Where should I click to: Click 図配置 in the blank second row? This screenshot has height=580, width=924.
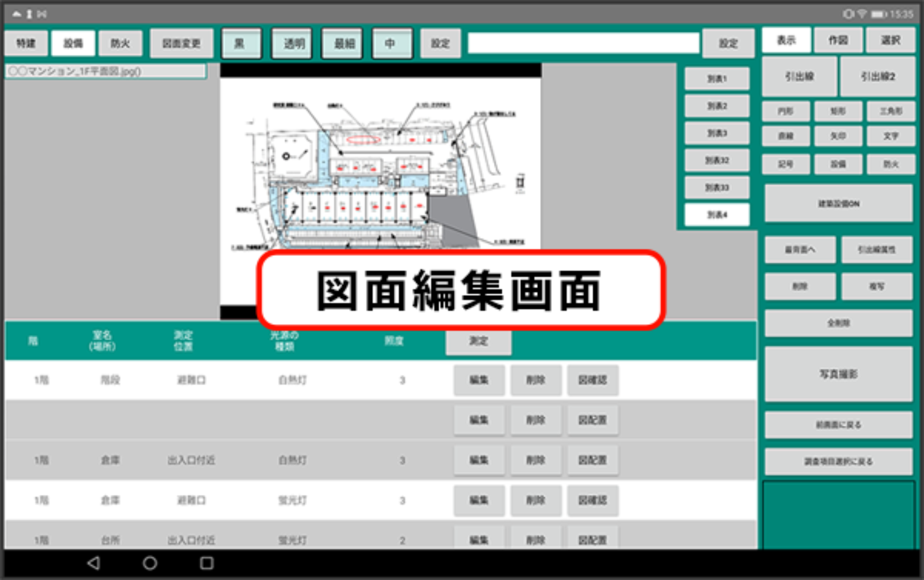593,420
